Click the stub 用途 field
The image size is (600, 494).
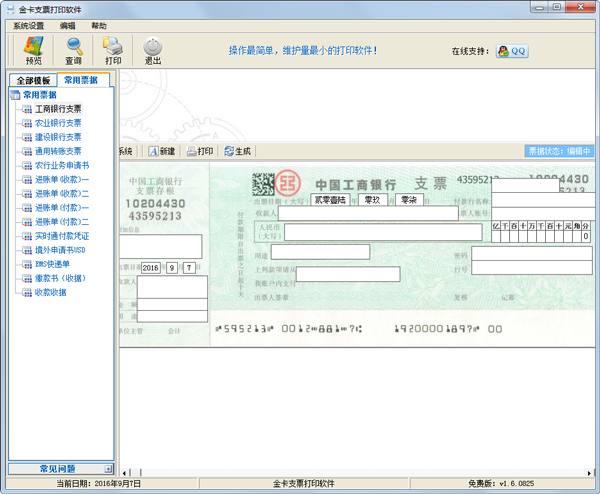[x=172, y=316]
